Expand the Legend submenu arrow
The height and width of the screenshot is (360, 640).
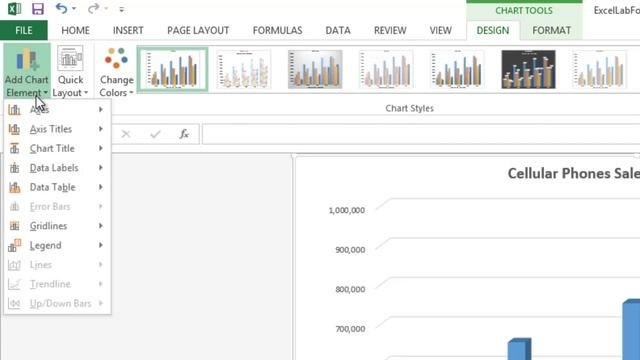click(101, 245)
